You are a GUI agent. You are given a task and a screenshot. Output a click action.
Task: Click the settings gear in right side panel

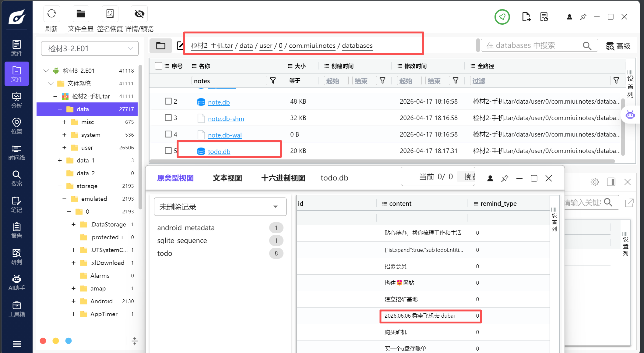pyautogui.click(x=595, y=182)
